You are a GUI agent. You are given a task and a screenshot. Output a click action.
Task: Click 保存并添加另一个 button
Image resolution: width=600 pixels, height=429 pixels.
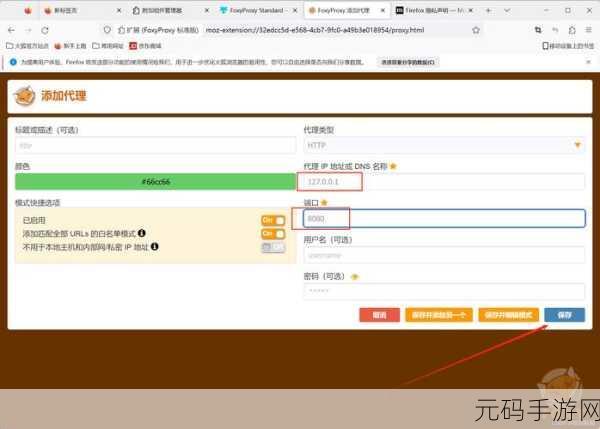[439, 315]
